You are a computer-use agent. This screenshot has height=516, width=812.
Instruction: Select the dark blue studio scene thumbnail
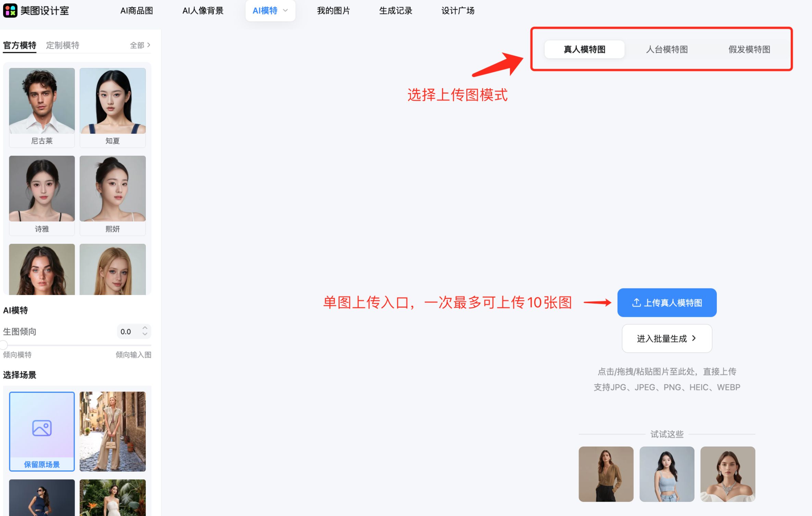click(x=42, y=498)
